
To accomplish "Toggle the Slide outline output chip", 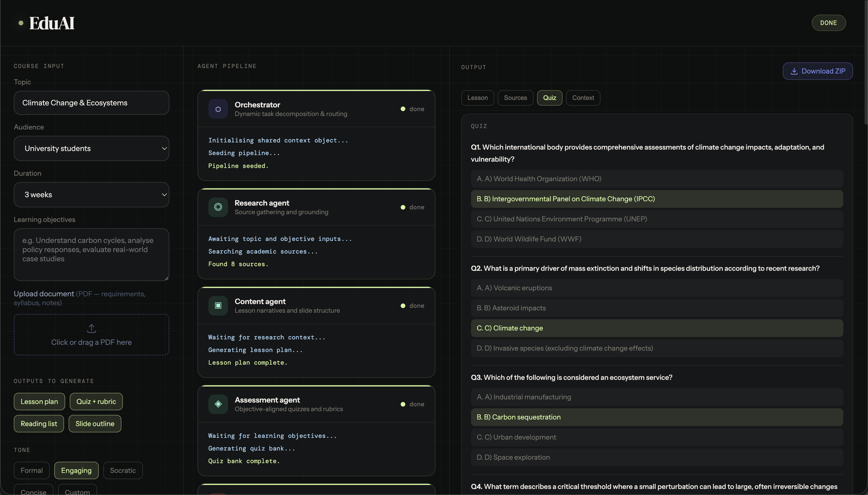I will click(x=94, y=424).
